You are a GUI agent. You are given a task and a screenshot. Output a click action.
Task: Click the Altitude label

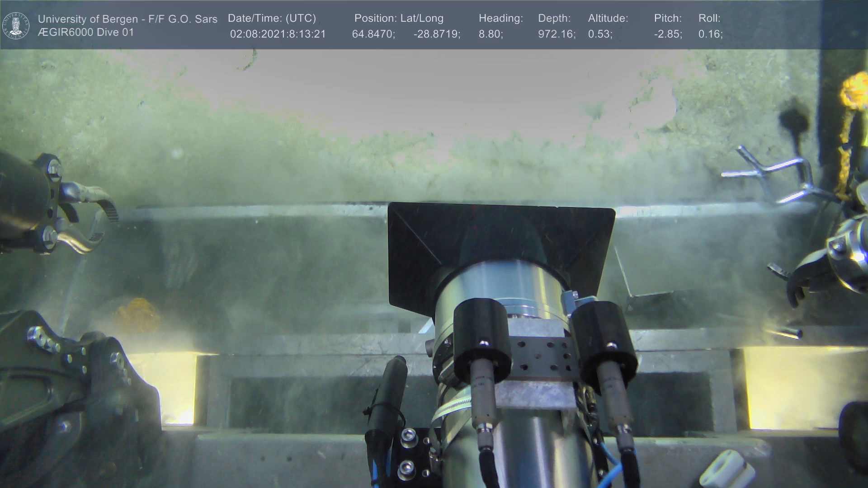tap(608, 19)
